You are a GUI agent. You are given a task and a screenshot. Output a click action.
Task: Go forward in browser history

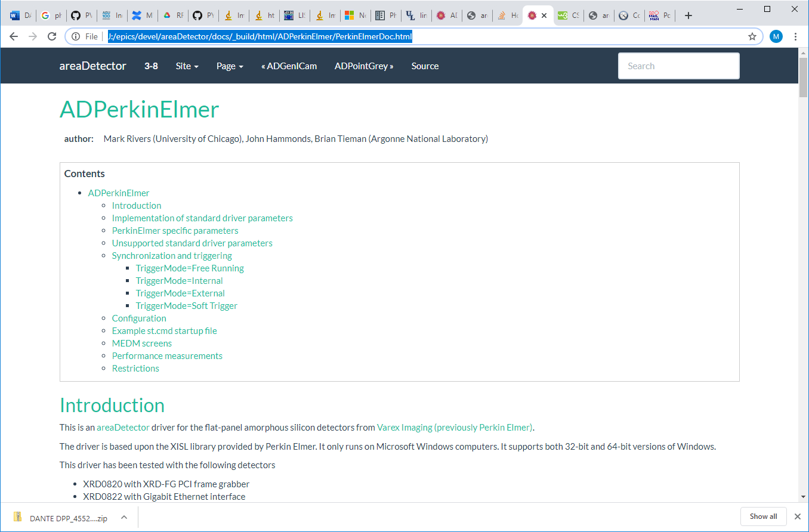click(x=33, y=36)
